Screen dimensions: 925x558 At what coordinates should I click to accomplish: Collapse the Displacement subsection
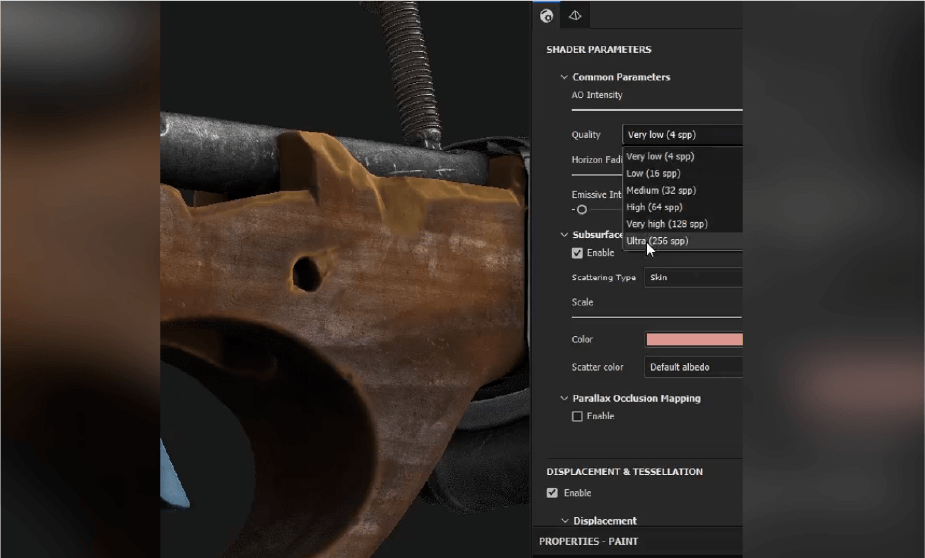pos(564,521)
